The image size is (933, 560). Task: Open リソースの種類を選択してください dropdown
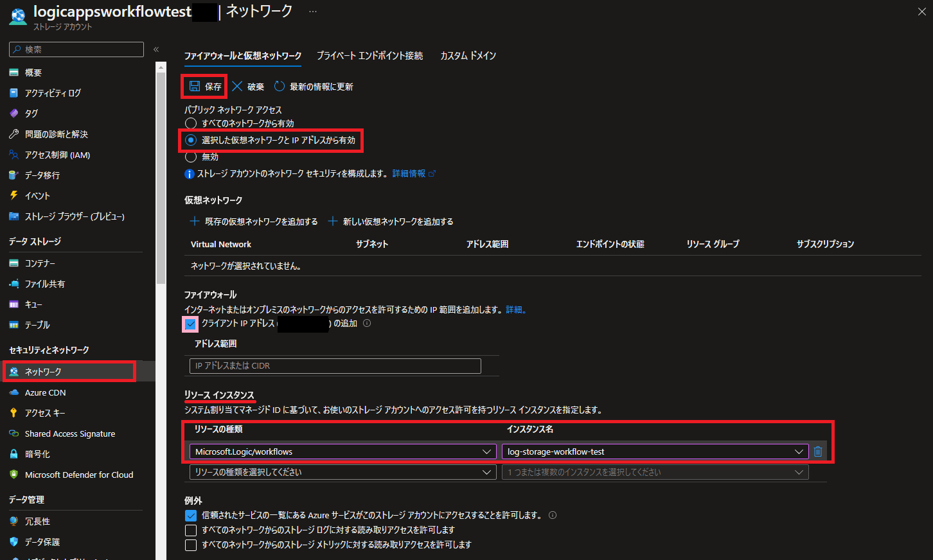coord(342,472)
